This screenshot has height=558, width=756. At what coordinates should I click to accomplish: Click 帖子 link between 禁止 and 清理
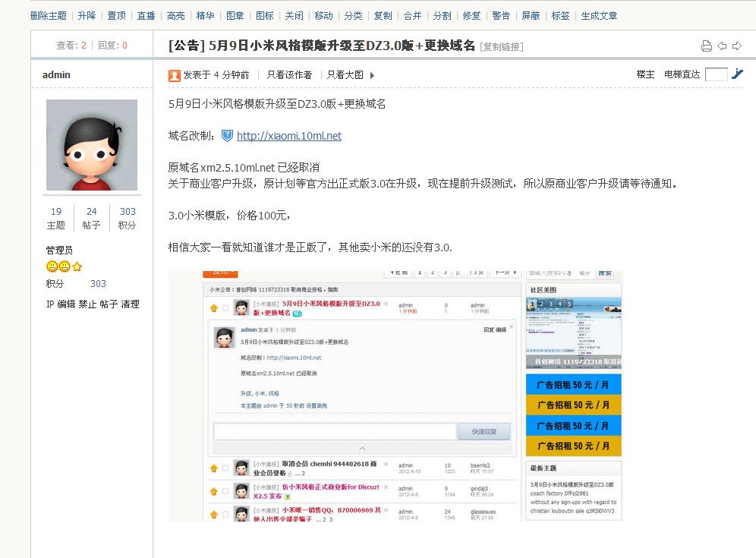tap(109, 304)
